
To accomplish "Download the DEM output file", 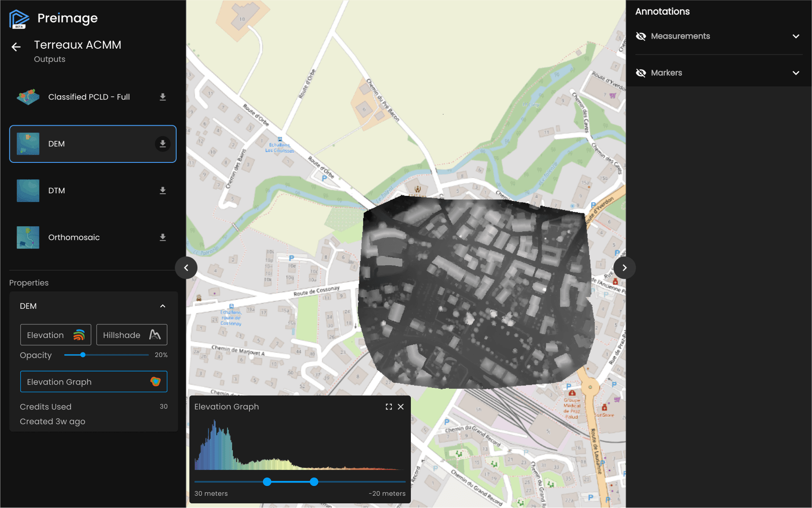I will pos(163,144).
